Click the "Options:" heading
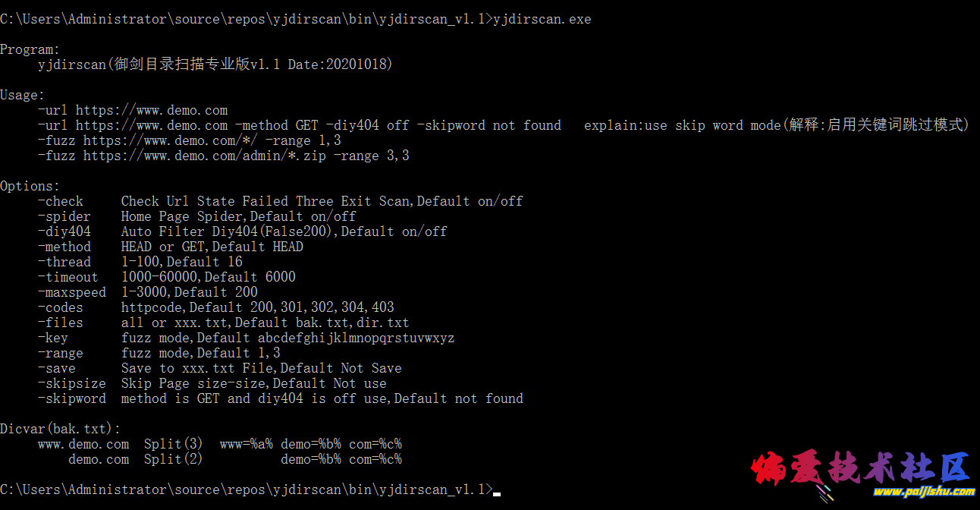Viewport: 980px width, 510px height. [30, 186]
